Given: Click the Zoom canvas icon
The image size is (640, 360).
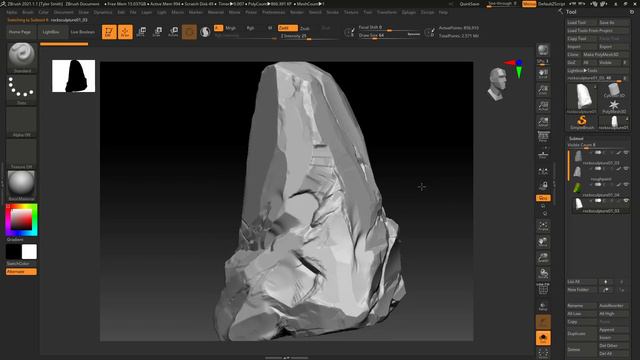Looking at the screenshot, I should (x=543, y=89).
